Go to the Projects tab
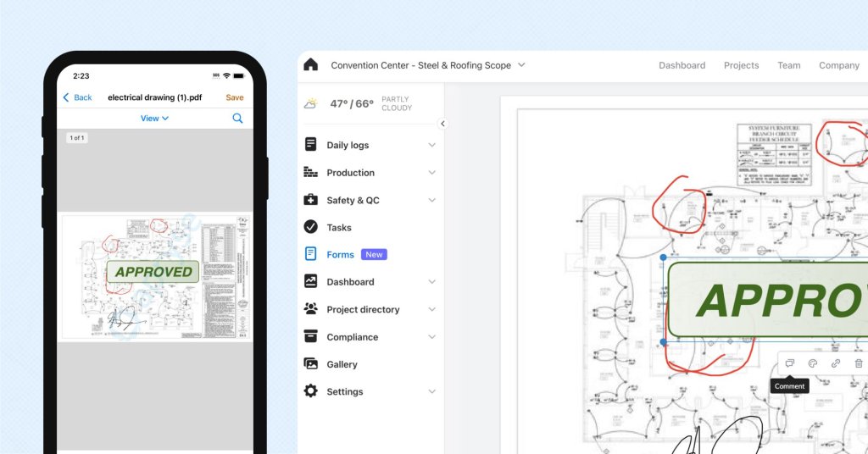868x454 pixels. point(741,65)
